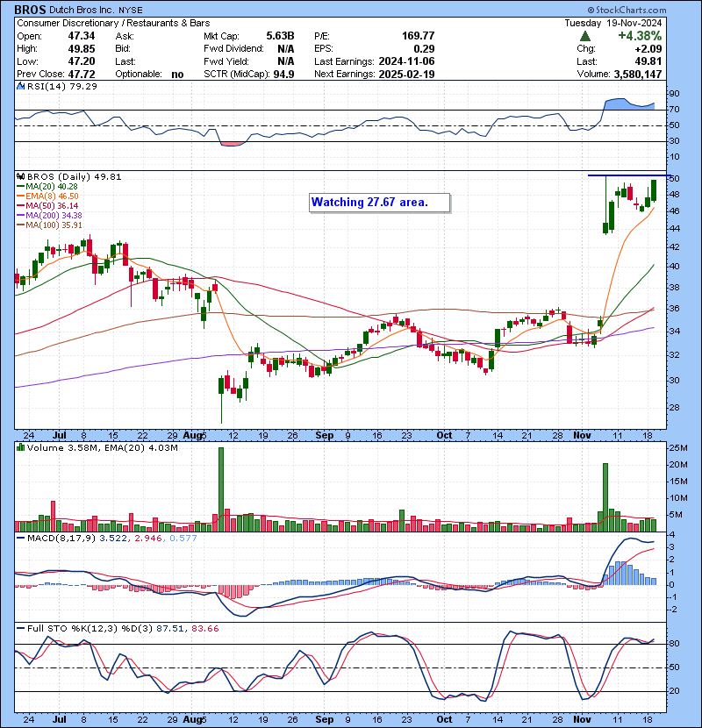Image resolution: width=702 pixels, height=728 pixels.
Task: Select the 'Watching 27.67 area.' annotation box
Action: (380, 203)
